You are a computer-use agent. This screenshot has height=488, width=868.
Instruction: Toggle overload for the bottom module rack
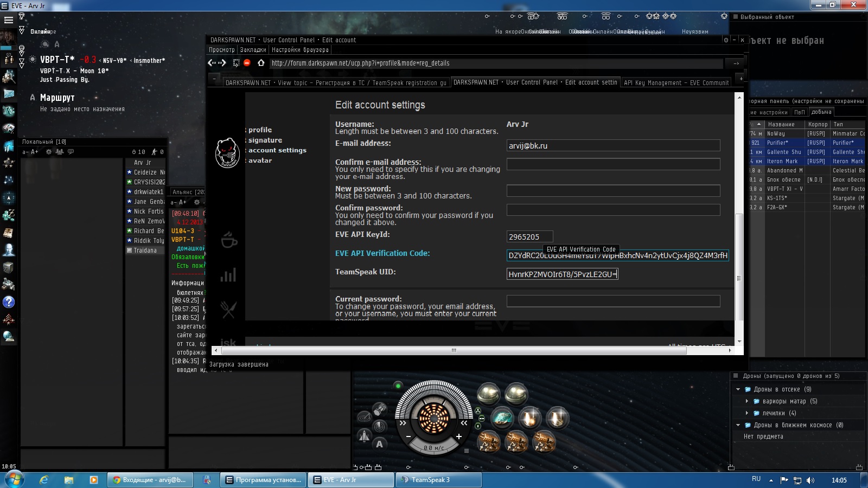(478, 426)
